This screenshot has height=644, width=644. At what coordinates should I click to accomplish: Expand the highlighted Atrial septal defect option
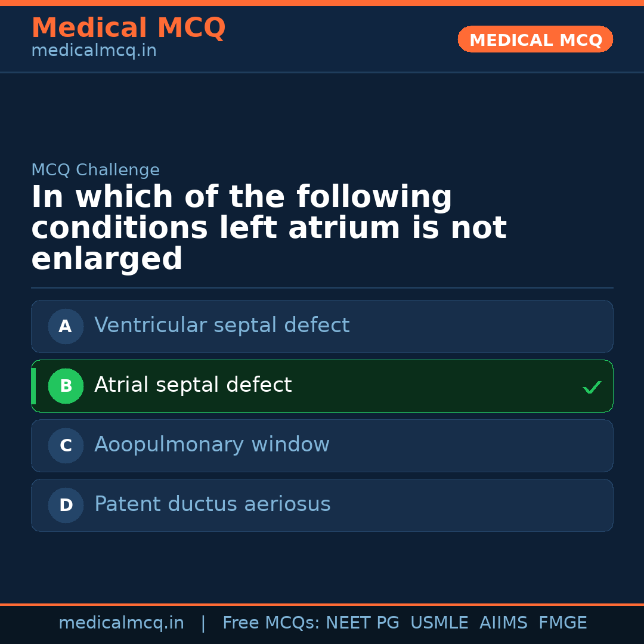(322, 386)
